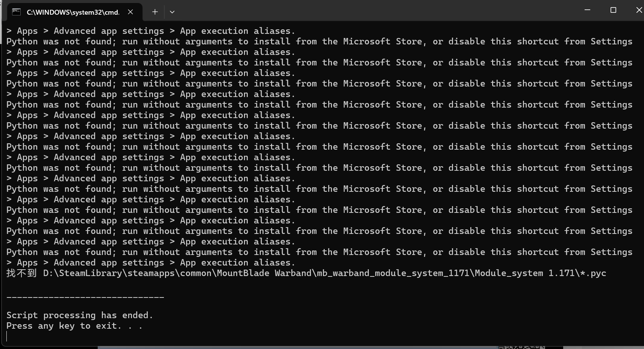Select the C:\WINDOWS\system32\cmd tab title
Viewport: 644px width, 349px height.
pos(73,12)
